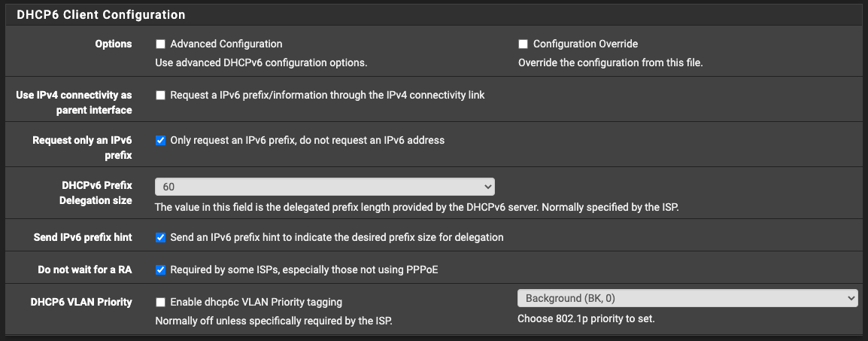Enable requesting IPv6 prefix through IPv4 link
This screenshot has width=868, height=341.
point(160,96)
